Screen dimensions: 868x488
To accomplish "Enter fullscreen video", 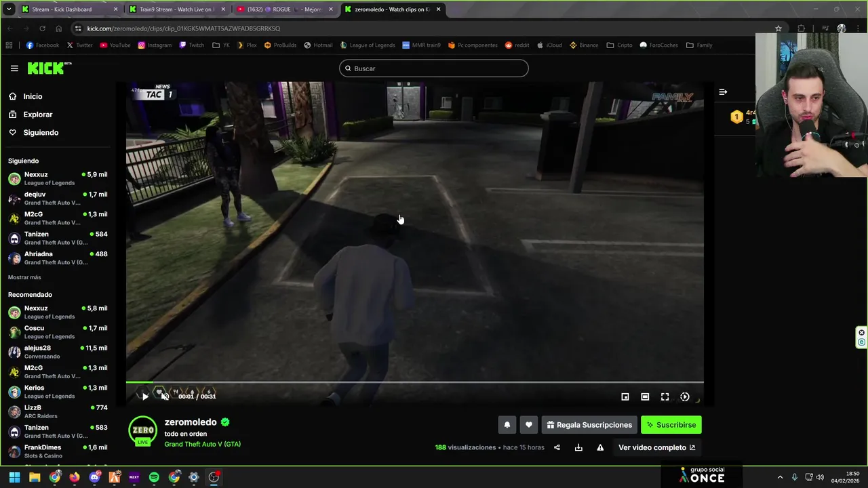I will pos(665,396).
